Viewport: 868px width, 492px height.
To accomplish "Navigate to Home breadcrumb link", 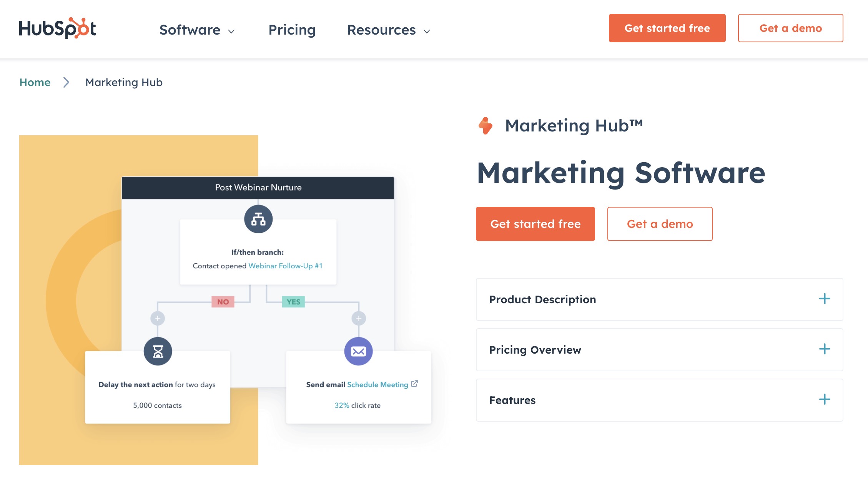I will [x=35, y=82].
